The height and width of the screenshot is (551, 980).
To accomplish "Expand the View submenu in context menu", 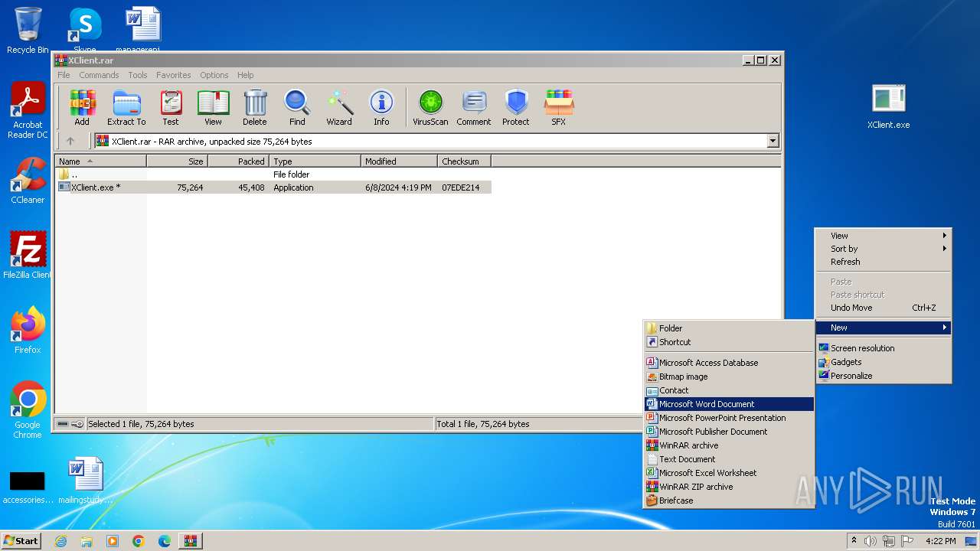I will click(x=884, y=236).
